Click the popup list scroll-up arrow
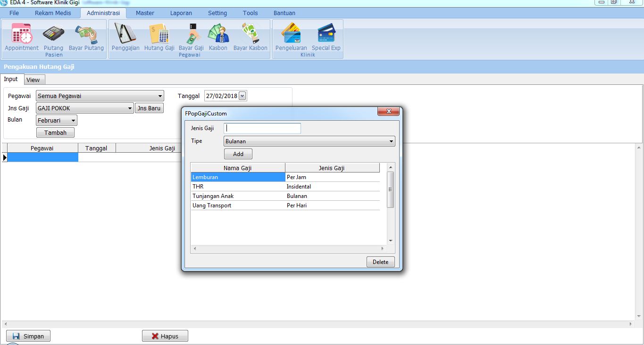 (390, 167)
